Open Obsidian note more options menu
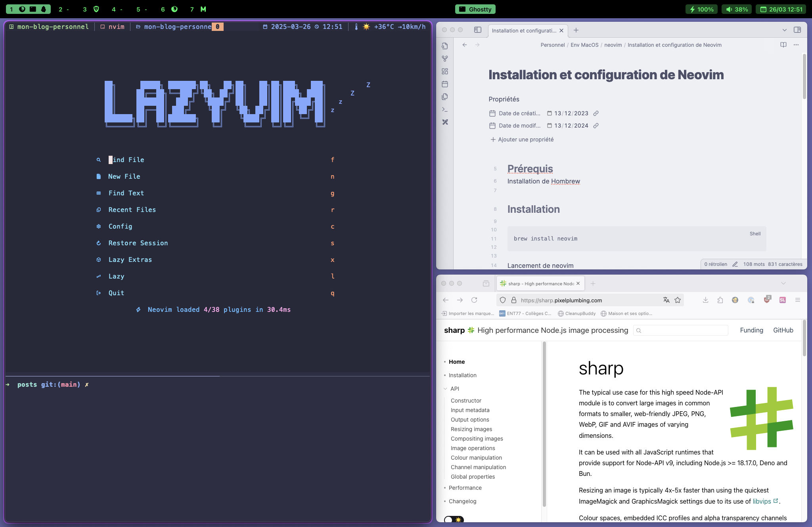 [796, 45]
